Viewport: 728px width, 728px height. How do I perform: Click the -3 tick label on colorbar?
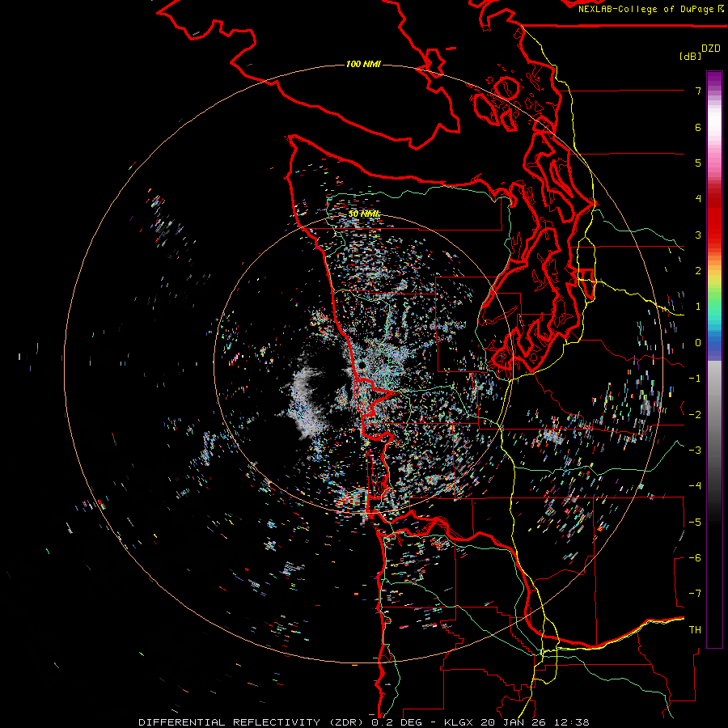click(695, 451)
